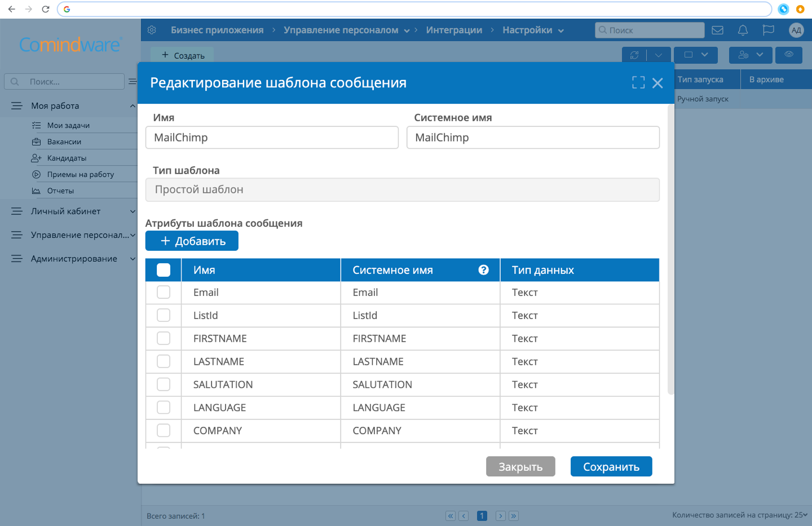The height and width of the screenshot is (526, 812).
Task: Expand the Управление персоналом breadcrumb dropdown
Action: tap(408, 30)
